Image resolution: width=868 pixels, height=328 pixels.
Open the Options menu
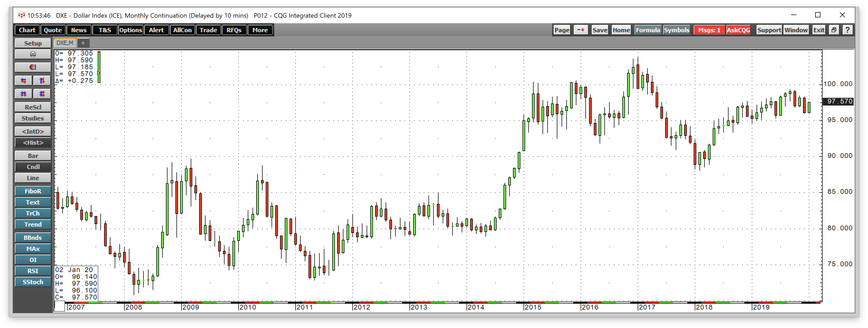pos(130,30)
